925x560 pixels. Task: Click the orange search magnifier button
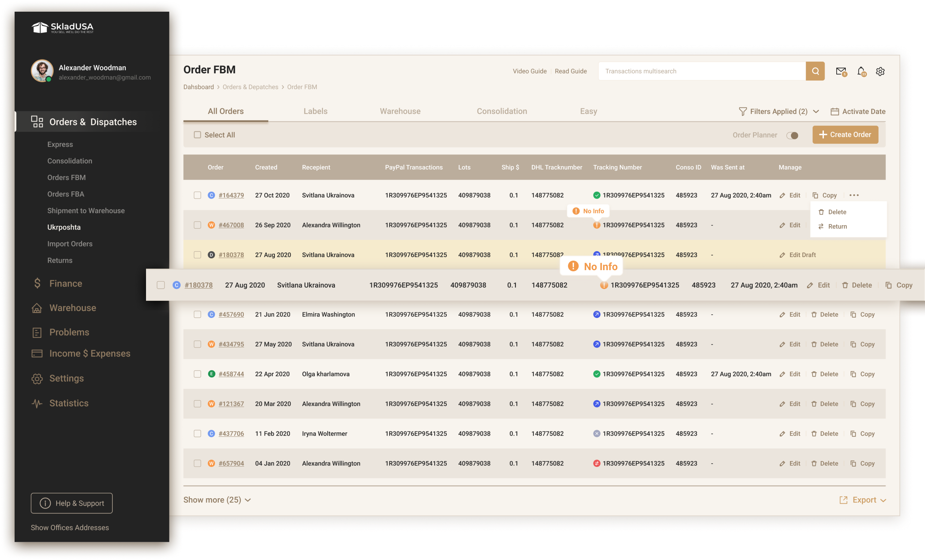click(815, 71)
